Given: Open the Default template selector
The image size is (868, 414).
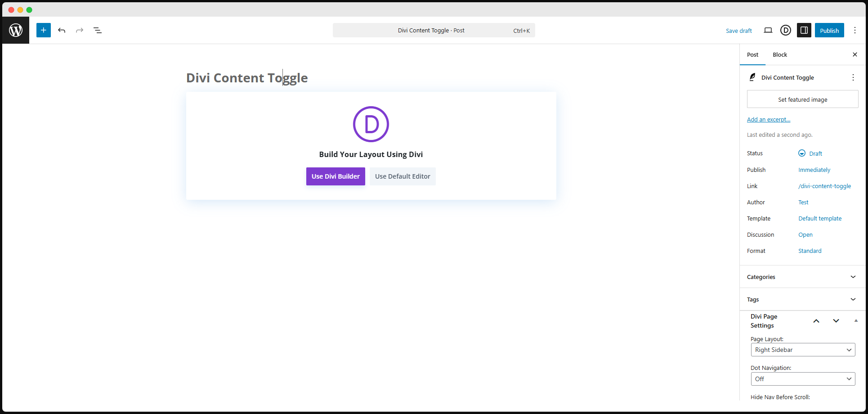Looking at the screenshot, I should tap(820, 218).
